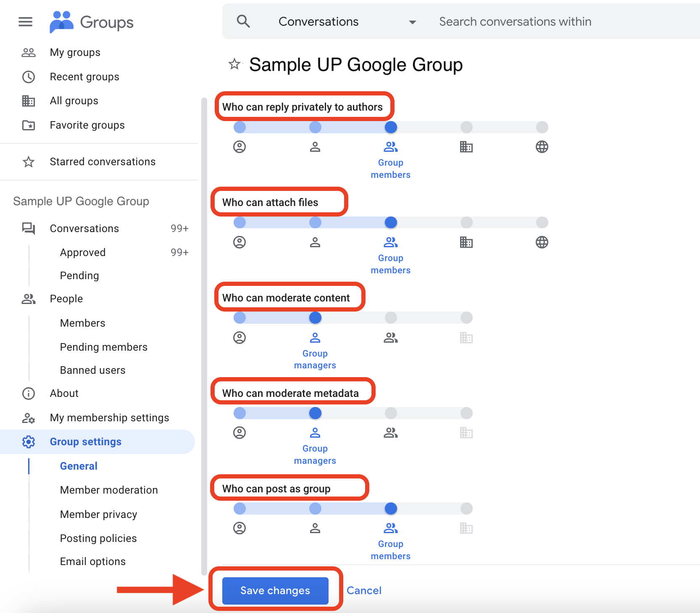The width and height of the screenshot is (700, 613).
Task: Set post as group slider to owners only
Action: click(239, 508)
